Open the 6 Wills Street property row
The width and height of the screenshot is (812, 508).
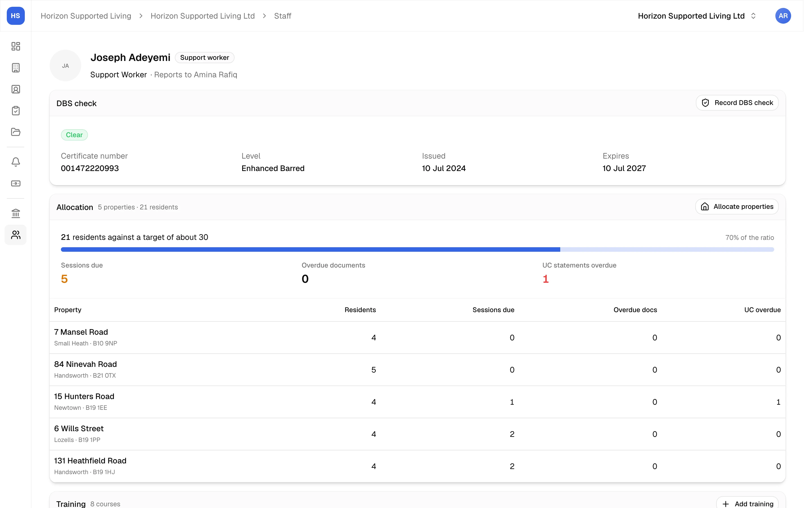417,434
